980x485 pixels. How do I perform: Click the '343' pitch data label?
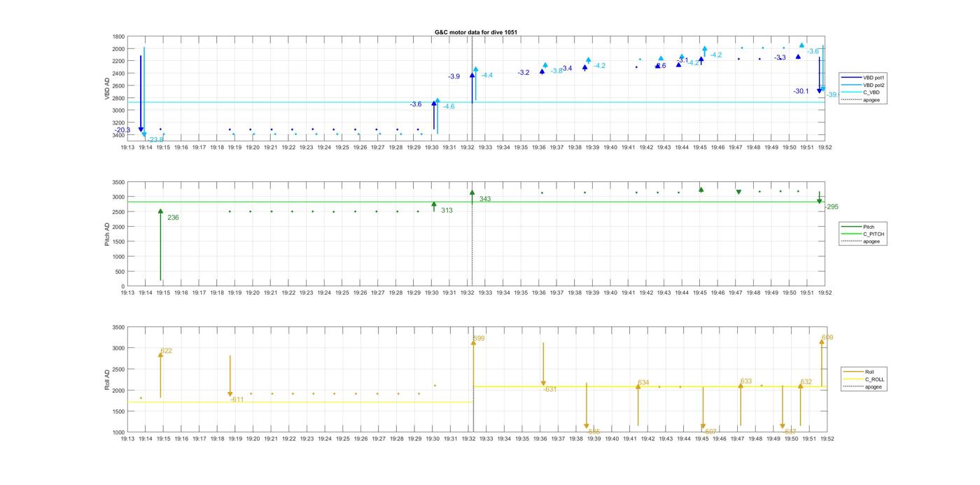(x=485, y=199)
